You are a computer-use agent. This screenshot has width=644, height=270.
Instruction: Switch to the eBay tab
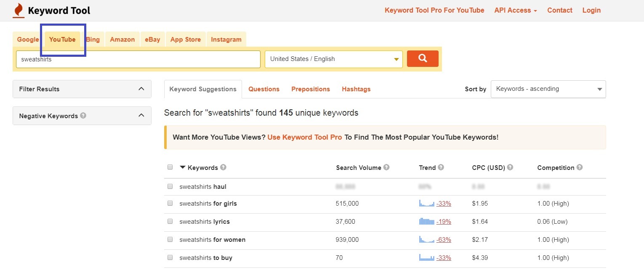152,40
